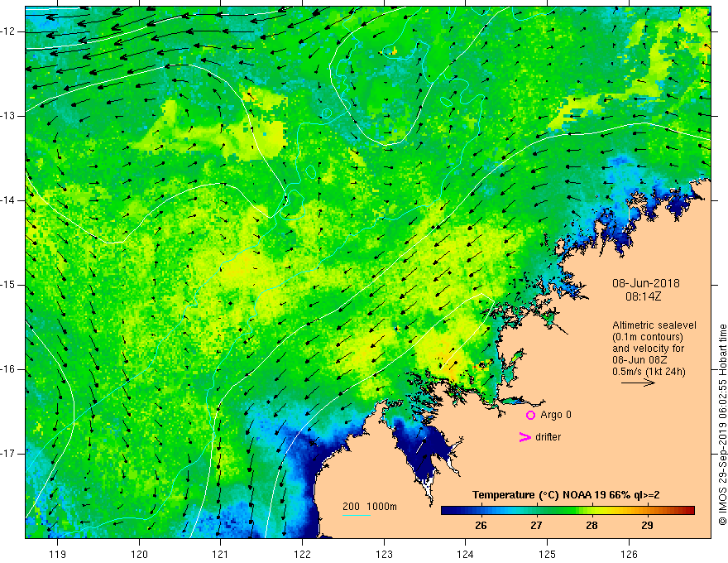728x563 pixels.
Task: Click the 26 value on temperature scale
Action: pyautogui.click(x=481, y=525)
